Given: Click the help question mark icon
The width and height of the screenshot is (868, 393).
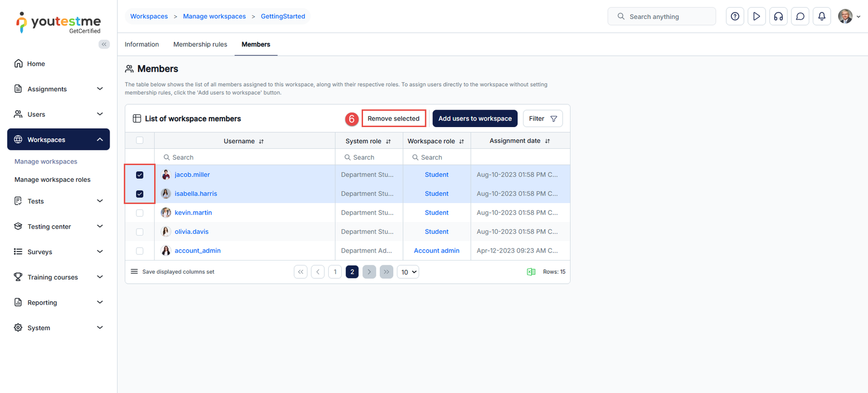Looking at the screenshot, I should 735,16.
